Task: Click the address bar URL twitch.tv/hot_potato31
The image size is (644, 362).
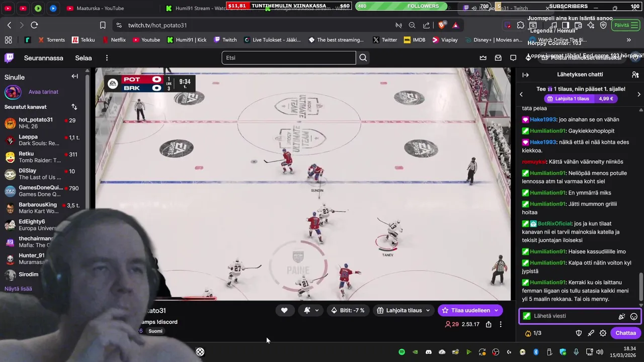Action: (157, 25)
